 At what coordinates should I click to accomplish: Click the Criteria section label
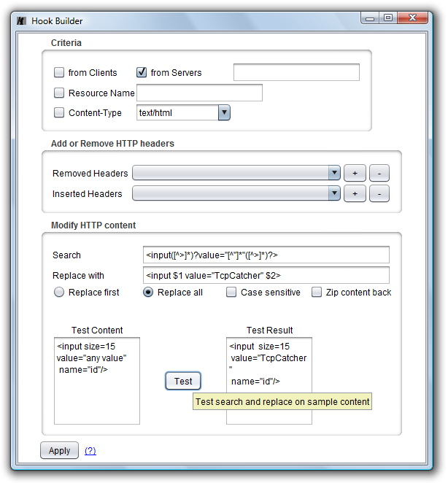[66, 43]
